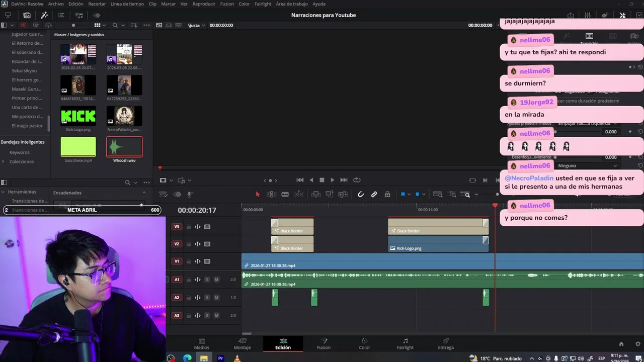Click the Play button in viewer
644x362 pixels.
[332, 180]
